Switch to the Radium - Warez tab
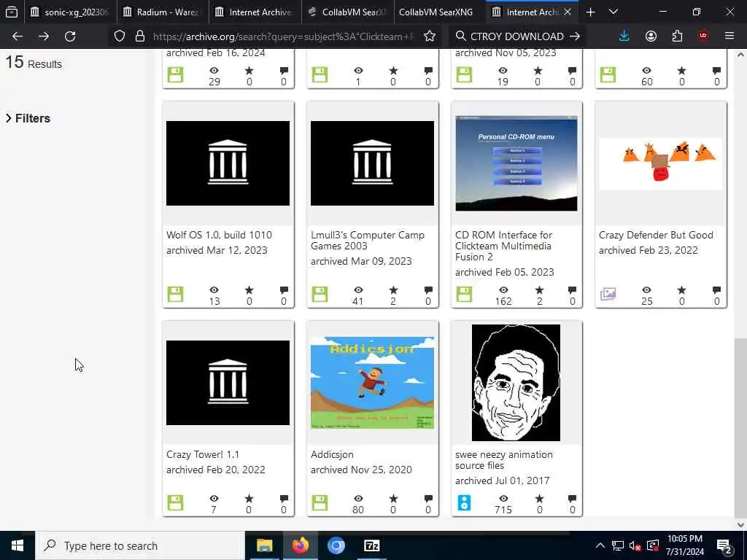Viewport: 747px width, 560px height. coord(162,12)
